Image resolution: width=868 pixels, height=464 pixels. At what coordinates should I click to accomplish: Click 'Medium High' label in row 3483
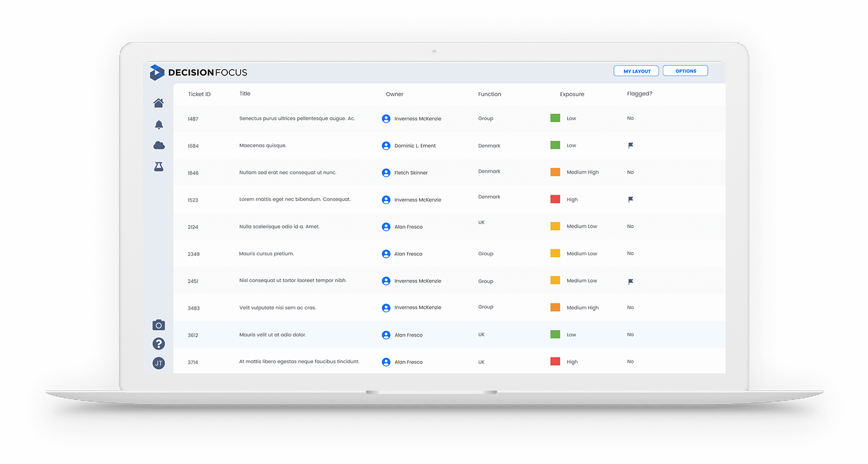click(x=583, y=308)
